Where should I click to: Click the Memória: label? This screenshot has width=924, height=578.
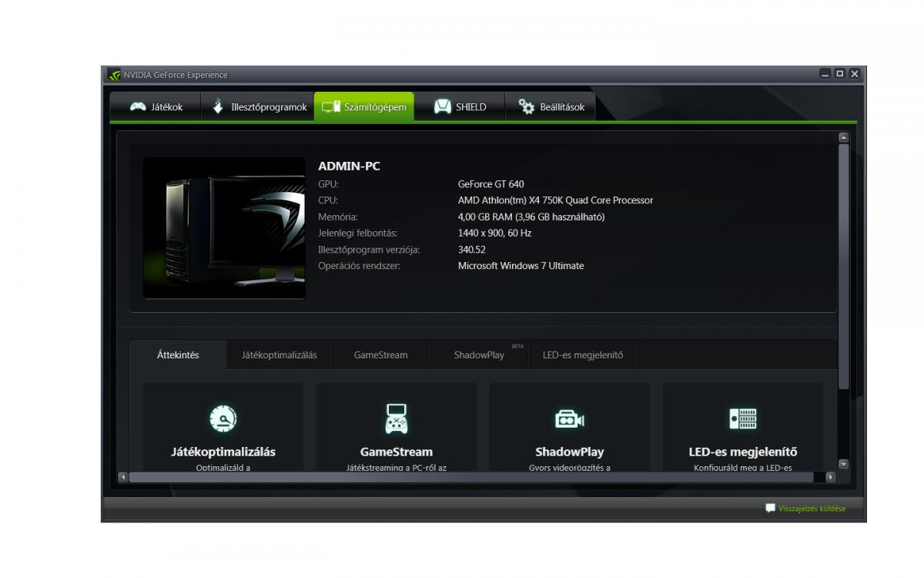[338, 217]
